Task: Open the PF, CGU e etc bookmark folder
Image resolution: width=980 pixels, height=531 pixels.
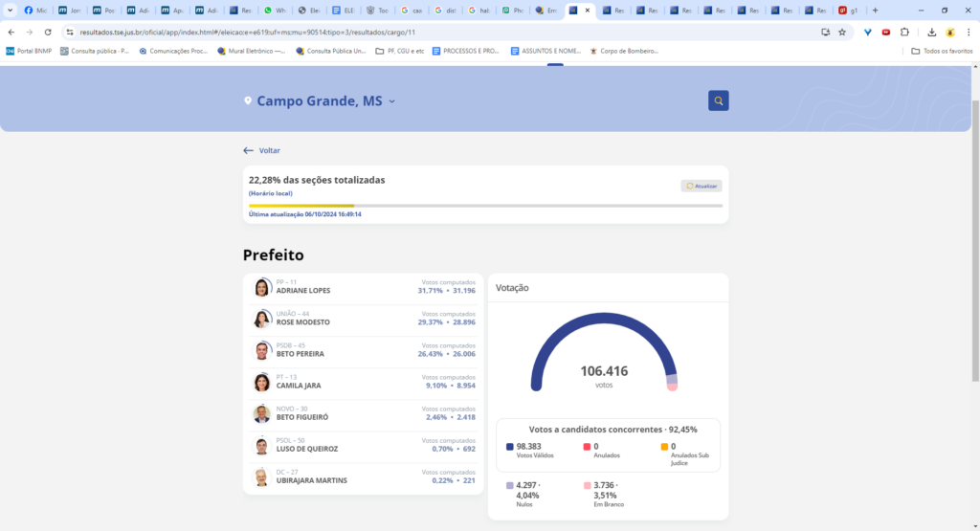Action: coord(399,51)
